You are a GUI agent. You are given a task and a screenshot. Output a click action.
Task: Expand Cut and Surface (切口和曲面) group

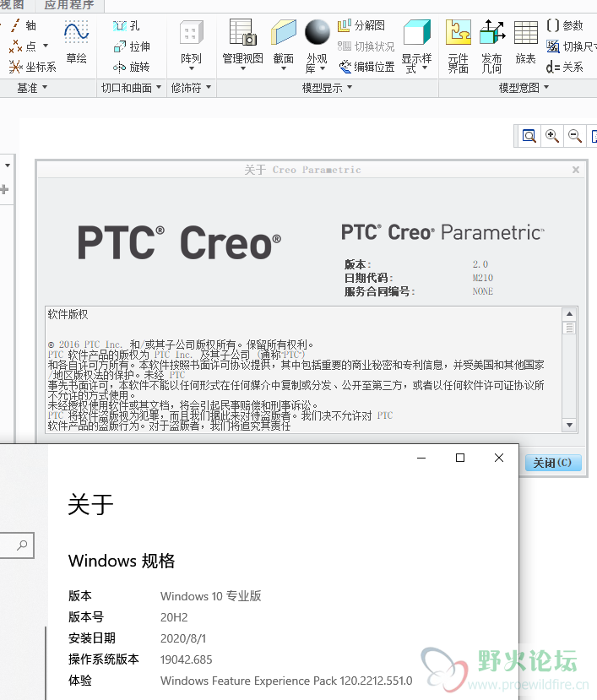pyautogui.click(x=131, y=88)
